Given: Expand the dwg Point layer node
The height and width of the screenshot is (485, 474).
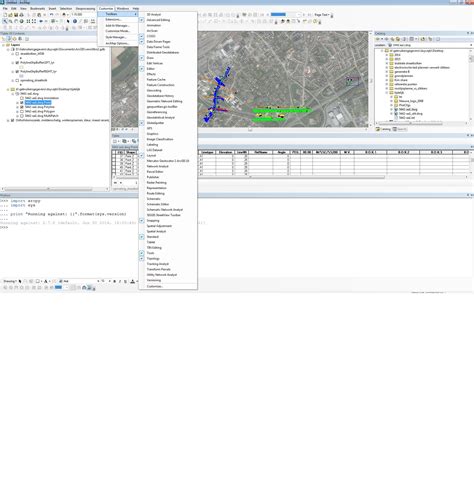Looking at the screenshot, I should [x=18, y=103].
